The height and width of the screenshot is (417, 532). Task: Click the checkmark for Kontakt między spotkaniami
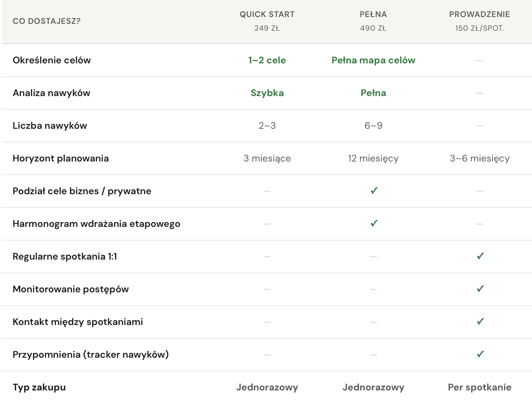coord(480,322)
